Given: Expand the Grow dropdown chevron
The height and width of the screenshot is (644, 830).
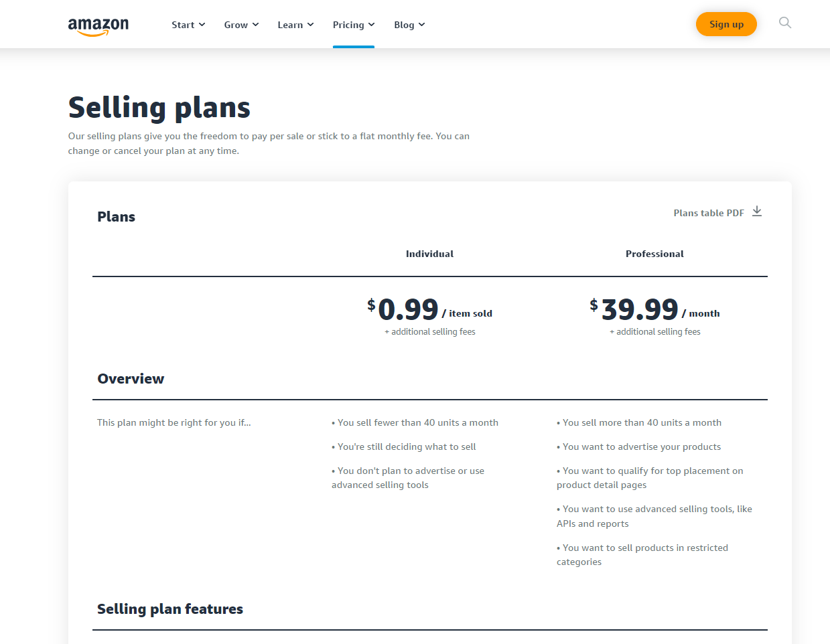Looking at the screenshot, I should (x=255, y=25).
